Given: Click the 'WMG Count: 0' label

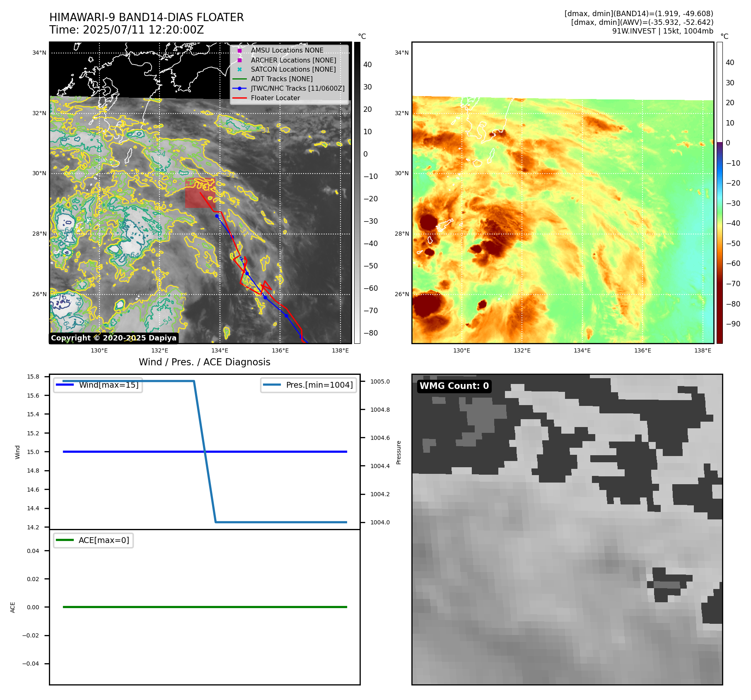Looking at the screenshot, I should [x=454, y=386].
